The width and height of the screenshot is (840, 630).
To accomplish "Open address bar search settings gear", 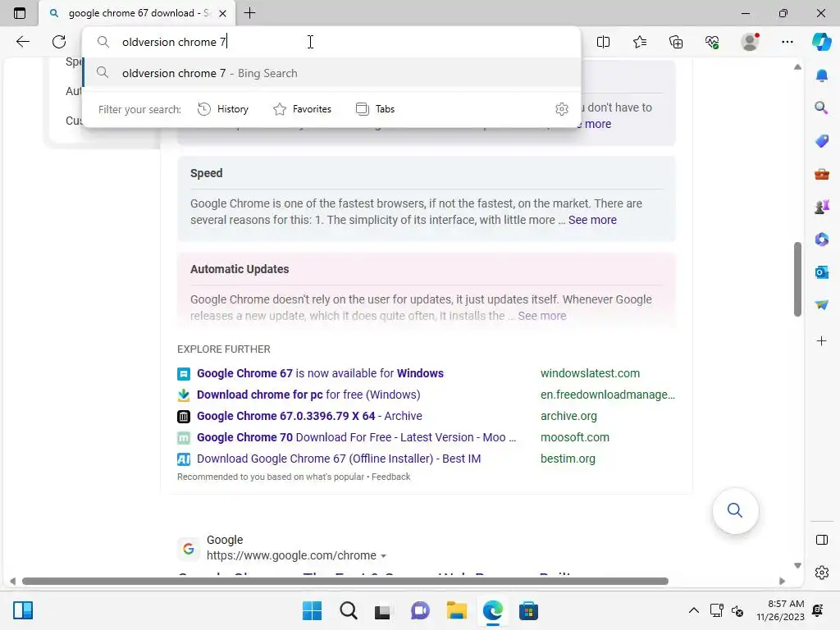I will click(x=561, y=109).
